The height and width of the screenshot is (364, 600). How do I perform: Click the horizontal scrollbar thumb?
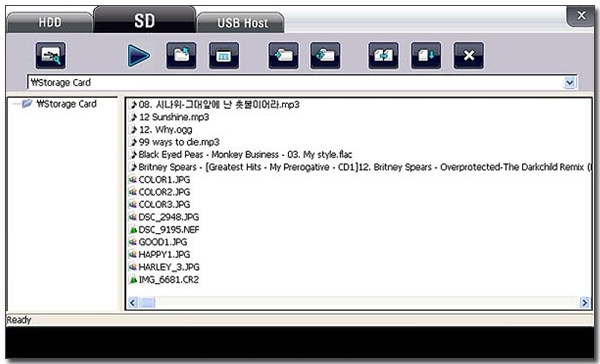[147, 303]
